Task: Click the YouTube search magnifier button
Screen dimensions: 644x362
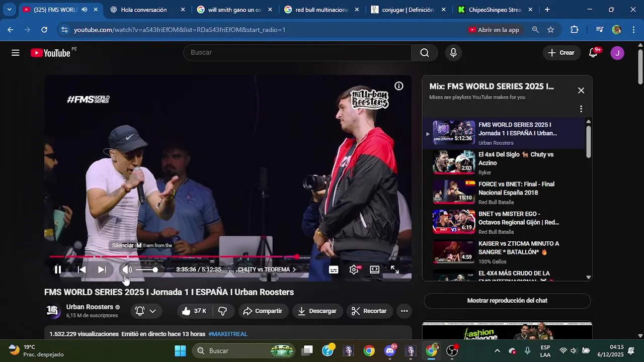Action: click(x=425, y=53)
